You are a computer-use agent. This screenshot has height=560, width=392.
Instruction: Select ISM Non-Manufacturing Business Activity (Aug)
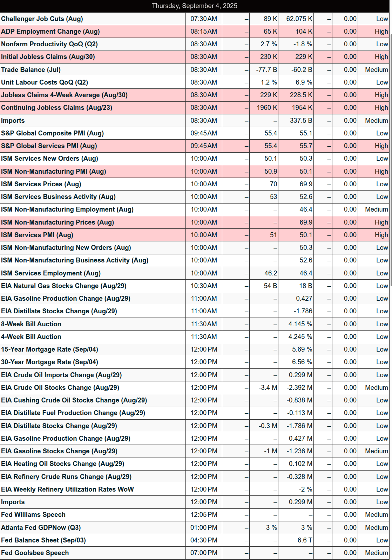coord(75,260)
